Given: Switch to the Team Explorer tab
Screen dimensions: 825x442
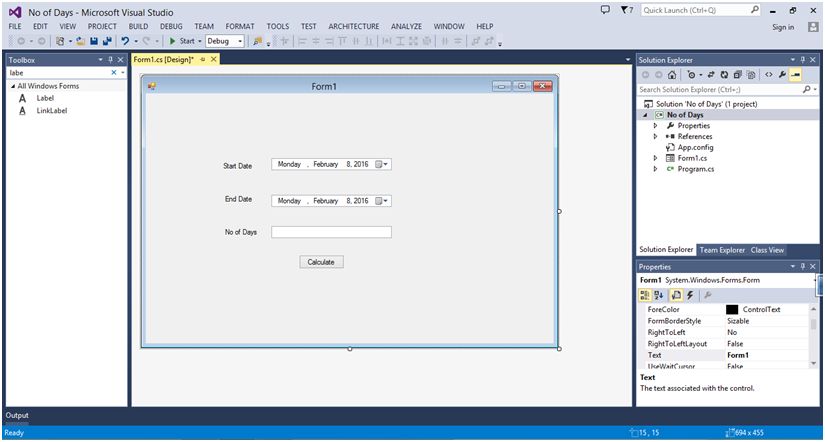Looking at the screenshot, I should coord(722,250).
